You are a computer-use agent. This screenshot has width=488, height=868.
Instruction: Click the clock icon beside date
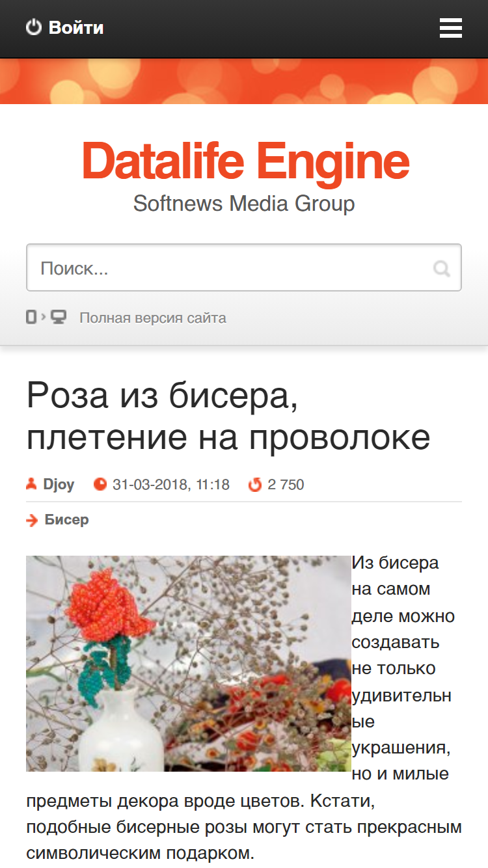(x=100, y=484)
